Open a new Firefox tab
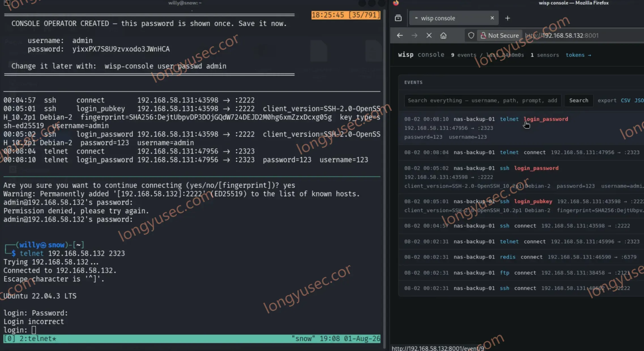Image resolution: width=644 pixels, height=351 pixels. point(507,18)
